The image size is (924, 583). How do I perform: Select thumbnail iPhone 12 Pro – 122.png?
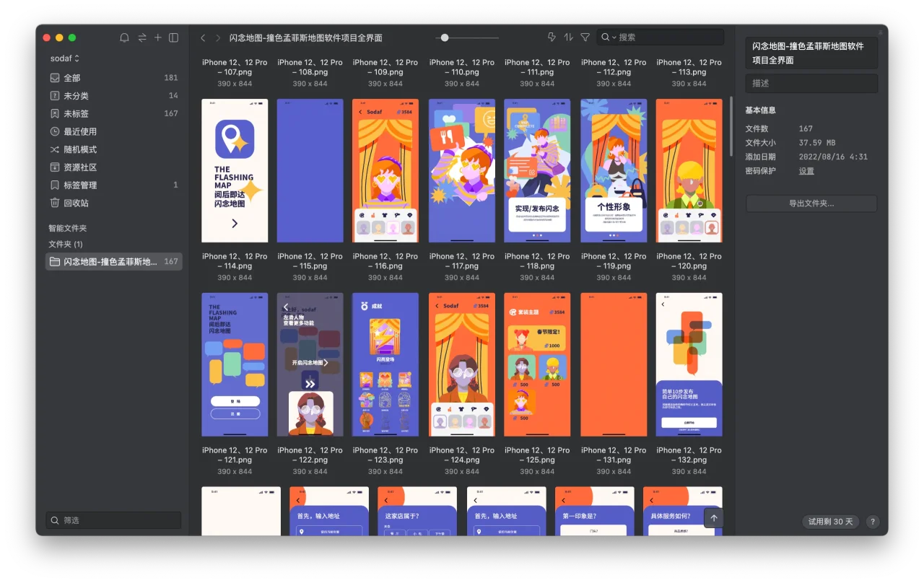[310, 364]
